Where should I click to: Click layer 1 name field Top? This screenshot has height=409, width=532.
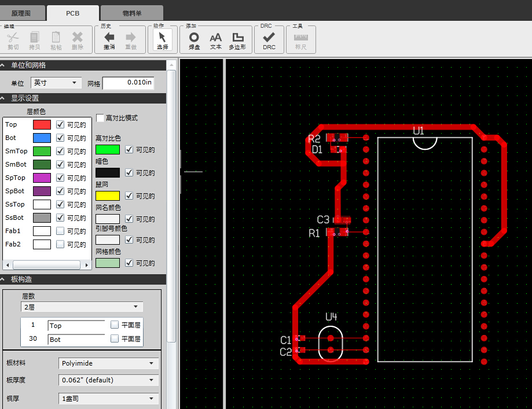[x=76, y=326]
